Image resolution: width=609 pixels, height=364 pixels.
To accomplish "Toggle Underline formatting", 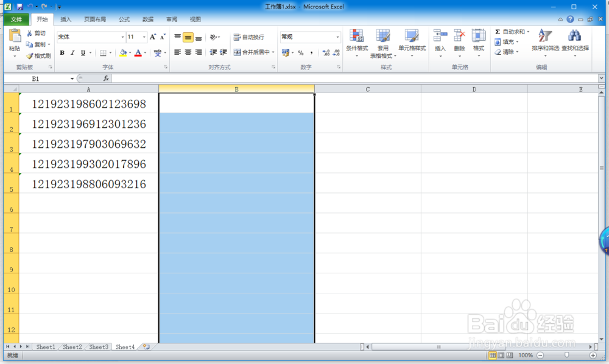I will click(83, 53).
